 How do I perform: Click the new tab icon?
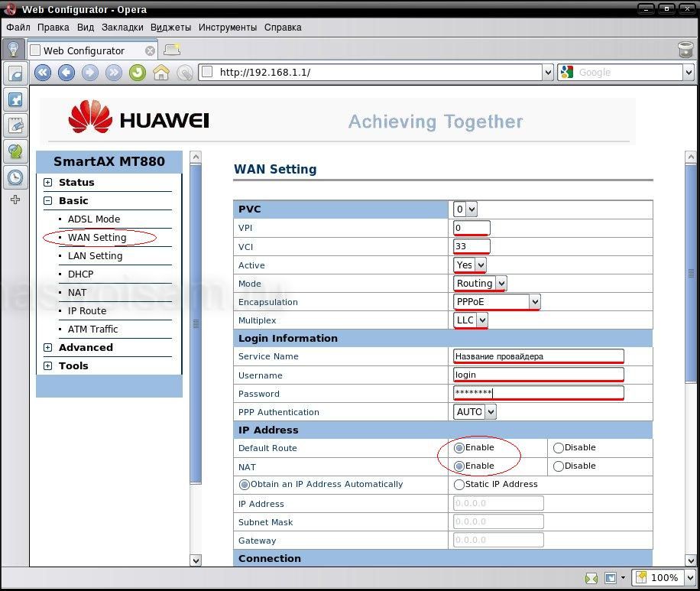(x=172, y=50)
